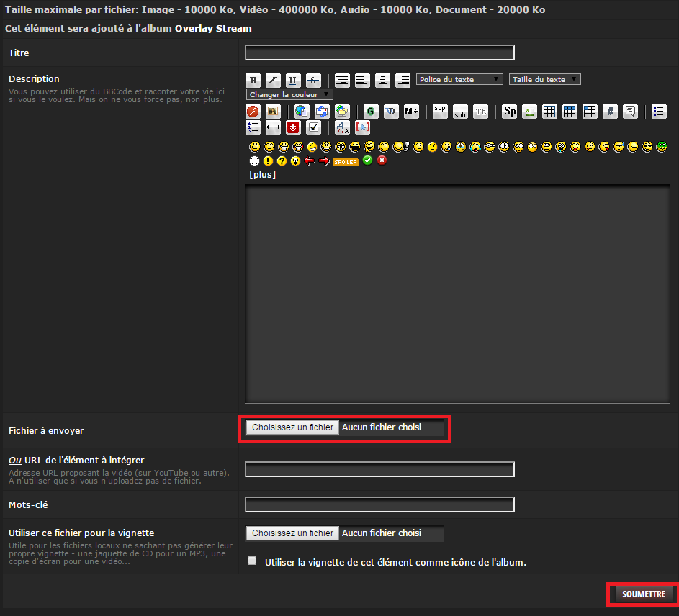Insert a quote with speech bubble icon
This screenshot has width=679, height=616.
tap(630, 112)
